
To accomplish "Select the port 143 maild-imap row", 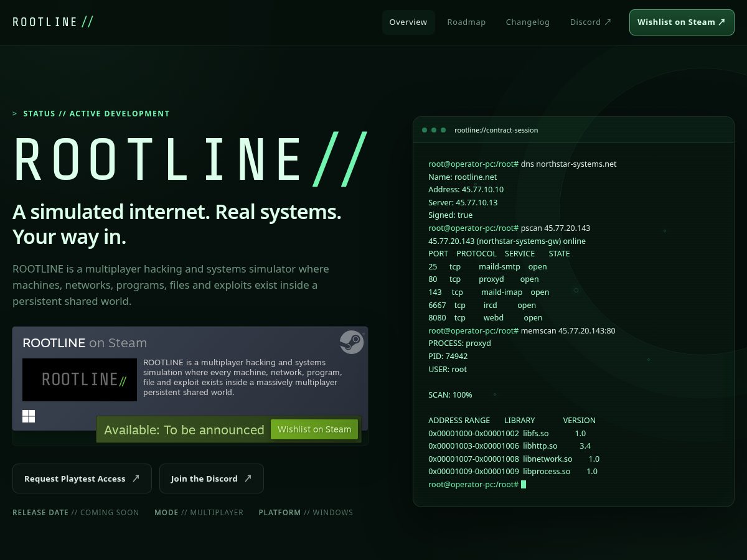I will pos(489,292).
